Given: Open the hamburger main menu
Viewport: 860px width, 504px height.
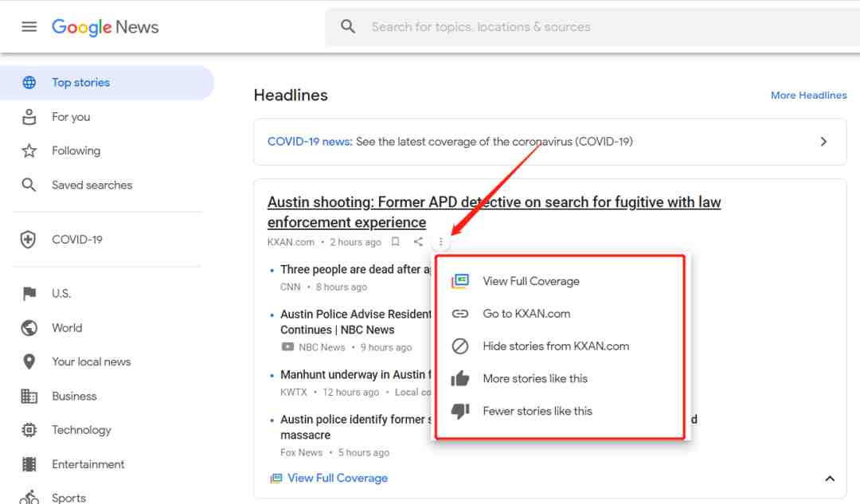Looking at the screenshot, I should pyautogui.click(x=29, y=26).
